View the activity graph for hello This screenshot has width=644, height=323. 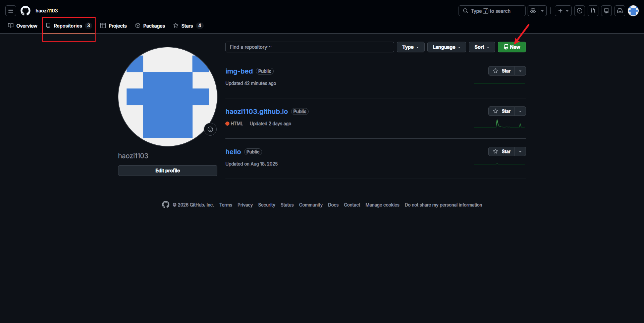pos(500,164)
